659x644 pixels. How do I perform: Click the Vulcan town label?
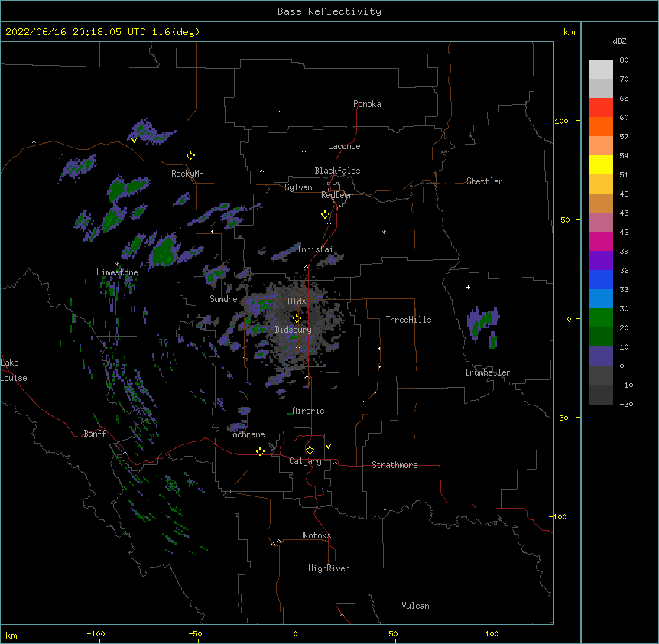pos(415,606)
